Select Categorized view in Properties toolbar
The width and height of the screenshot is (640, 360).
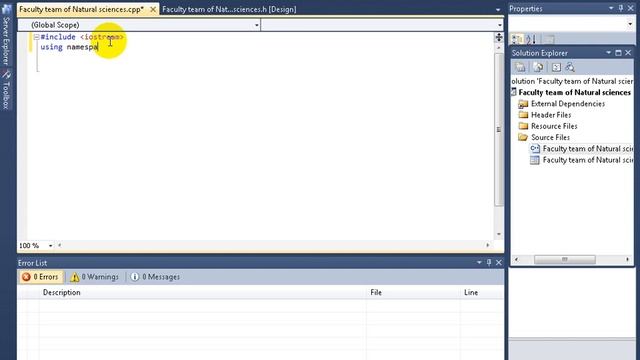(517, 39)
